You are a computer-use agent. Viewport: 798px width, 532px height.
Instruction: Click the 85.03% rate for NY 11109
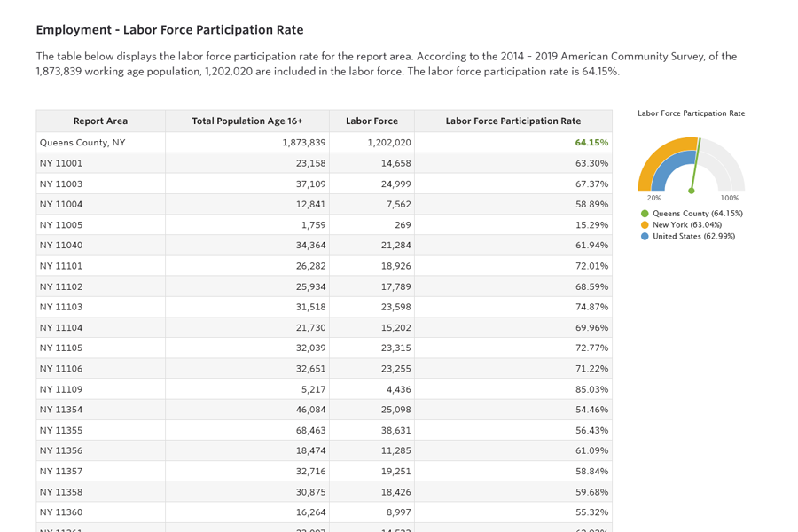pyautogui.click(x=591, y=389)
